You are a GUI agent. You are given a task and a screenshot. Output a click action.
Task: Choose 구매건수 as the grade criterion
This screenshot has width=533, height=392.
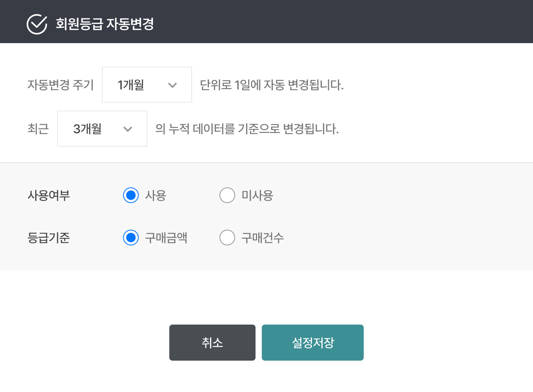pyautogui.click(x=227, y=238)
